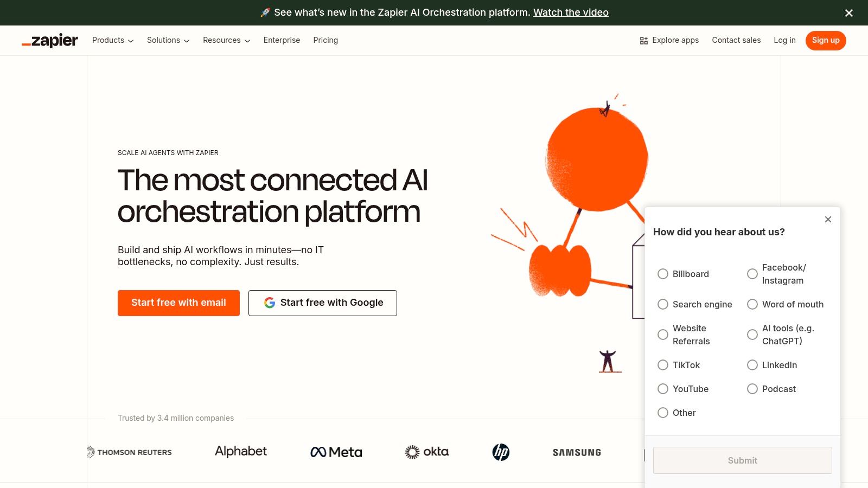Click the Meta logo
Viewport: 868px width, 488px height.
click(x=336, y=452)
